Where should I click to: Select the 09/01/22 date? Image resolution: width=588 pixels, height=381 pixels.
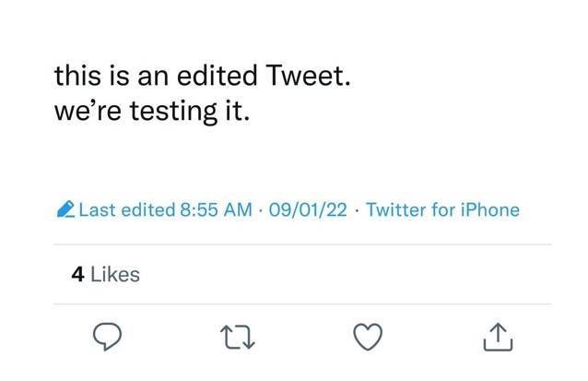click(x=308, y=209)
